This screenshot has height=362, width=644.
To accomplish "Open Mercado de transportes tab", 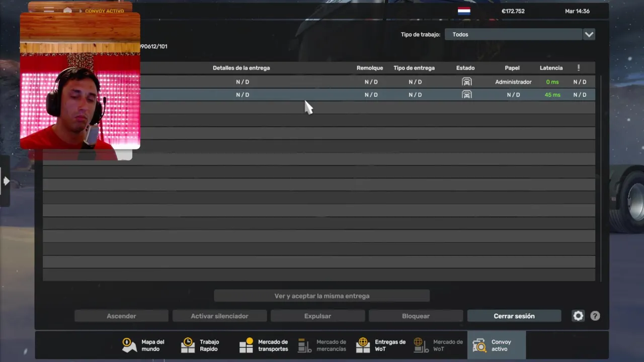I will (x=264, y=345).
